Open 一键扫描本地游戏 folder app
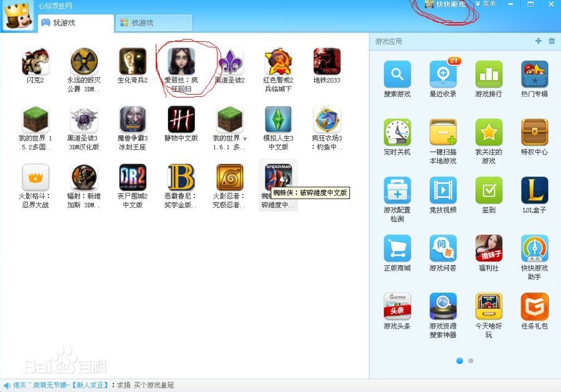This screenshot has width=561, height=392. [x=443, y=132]
